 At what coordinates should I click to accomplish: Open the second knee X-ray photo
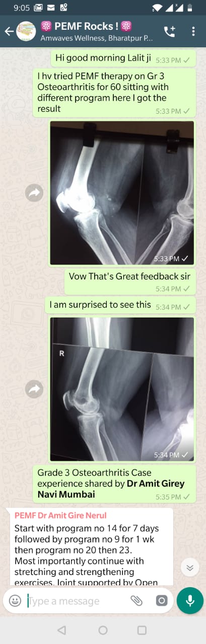coord(121,389)
